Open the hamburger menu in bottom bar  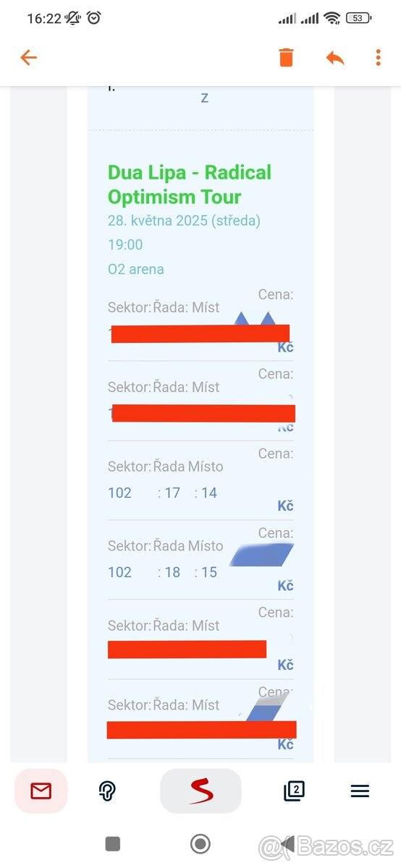[x=360, y=791]
